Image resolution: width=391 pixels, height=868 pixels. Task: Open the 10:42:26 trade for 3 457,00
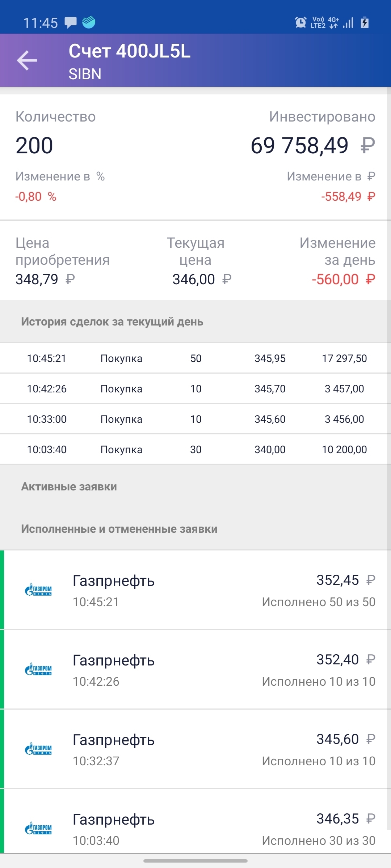195,389
